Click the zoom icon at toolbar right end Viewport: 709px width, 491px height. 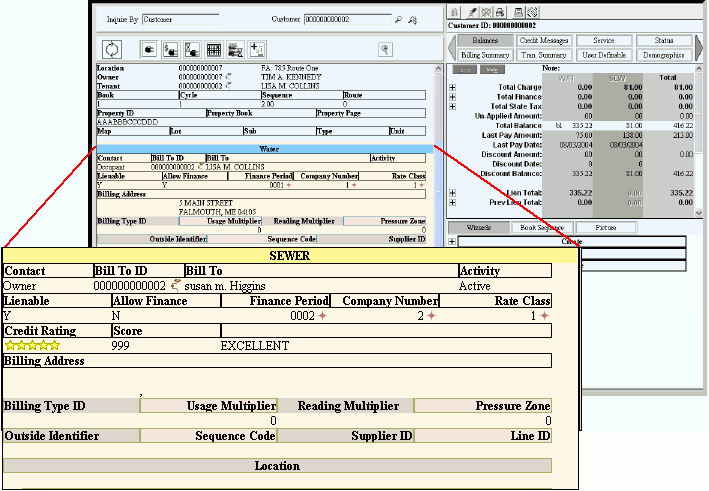(x=385, y=49)
